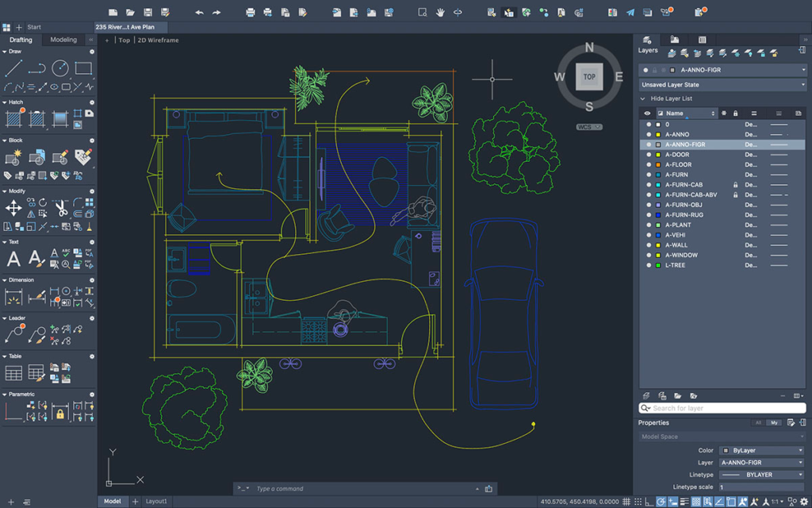Viewport: 812px width, 508px height.
Task: Open the Linetype BYLAYER dropdown
Action: click(x=761, y=475)
